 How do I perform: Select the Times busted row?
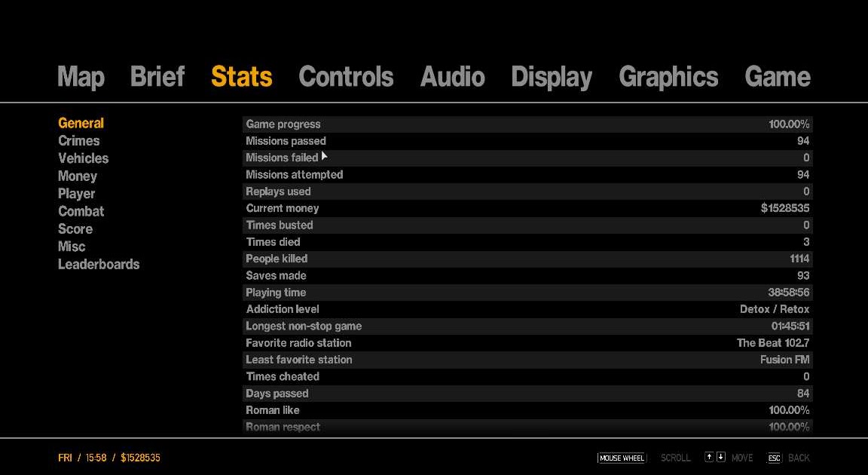click(527, 225)
